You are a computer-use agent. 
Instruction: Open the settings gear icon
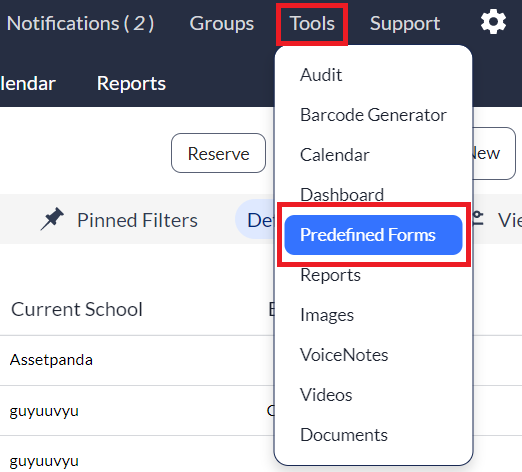tap(493, 22)
